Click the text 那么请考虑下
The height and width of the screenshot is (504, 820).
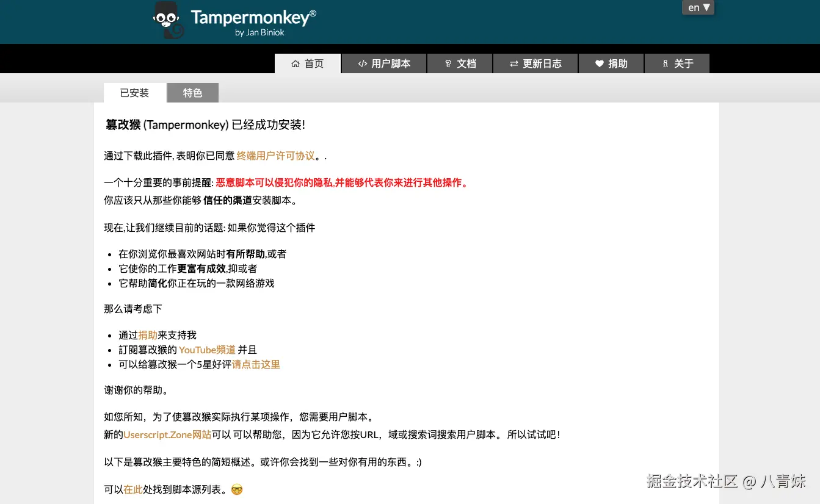coord(133,309)
